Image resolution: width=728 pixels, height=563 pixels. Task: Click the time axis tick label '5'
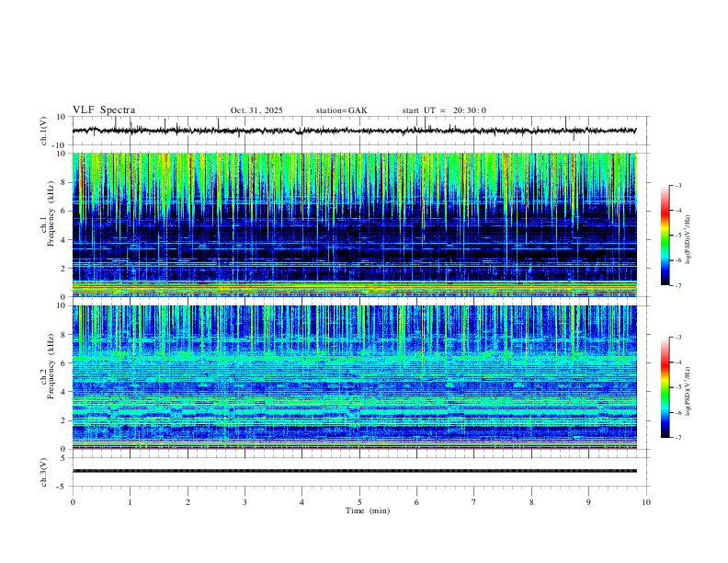(359, 502)
